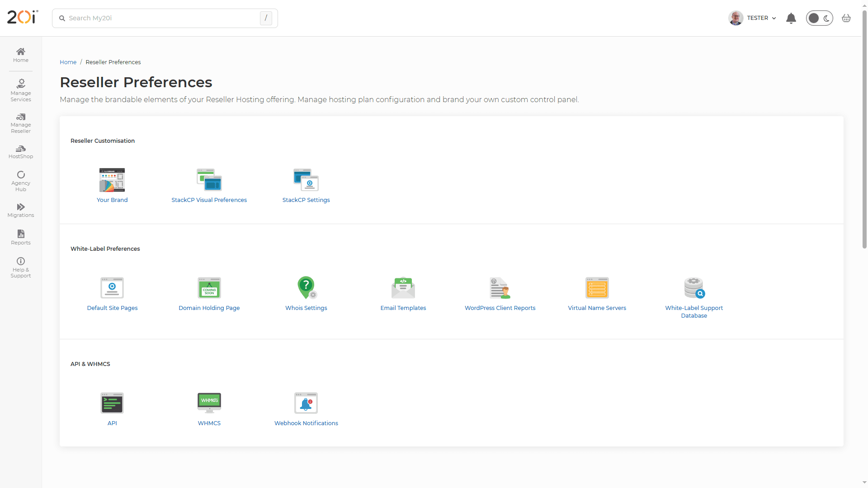Open Default Site Pages link

point(112,308)
